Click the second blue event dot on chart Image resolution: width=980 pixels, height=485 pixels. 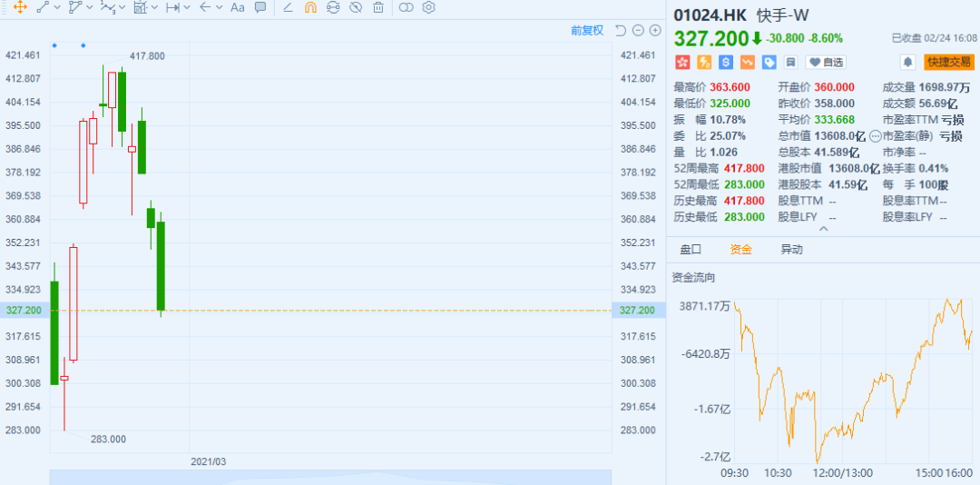point(83,45)
